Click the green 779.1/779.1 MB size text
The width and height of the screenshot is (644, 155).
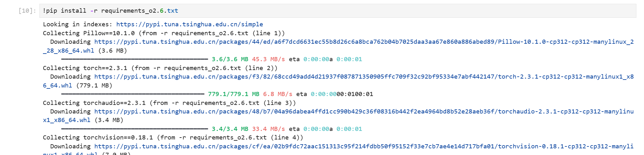(234, 94)
